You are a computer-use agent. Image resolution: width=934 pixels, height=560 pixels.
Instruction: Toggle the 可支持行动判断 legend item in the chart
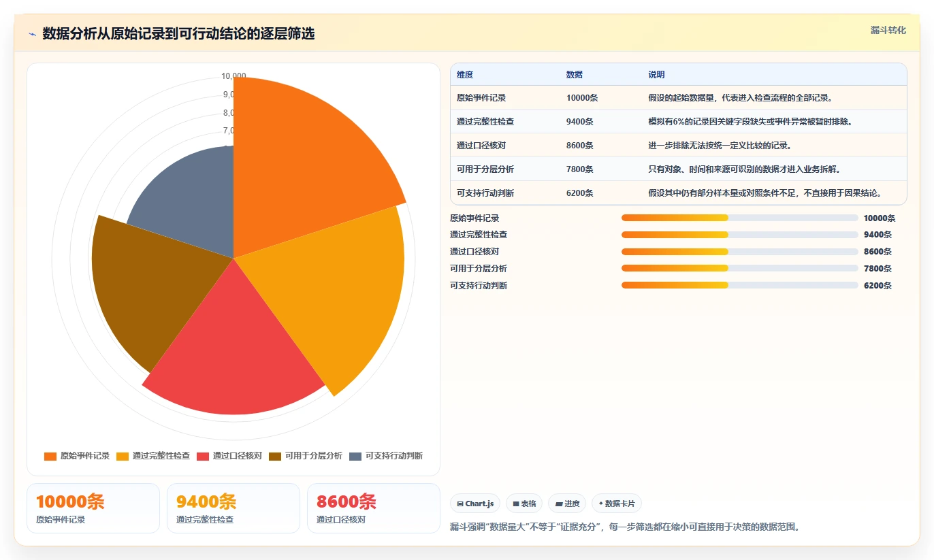coord(386,456)
